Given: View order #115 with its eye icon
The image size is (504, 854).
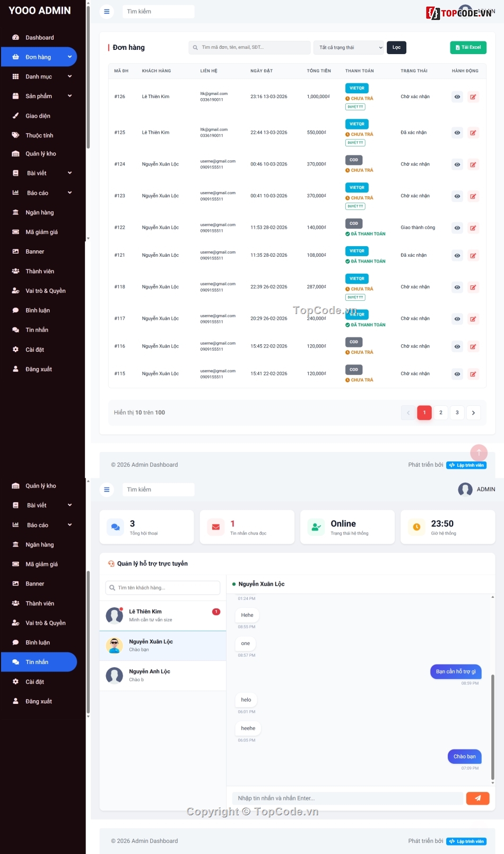Looking at the screenshot, I should click(457, 374).
